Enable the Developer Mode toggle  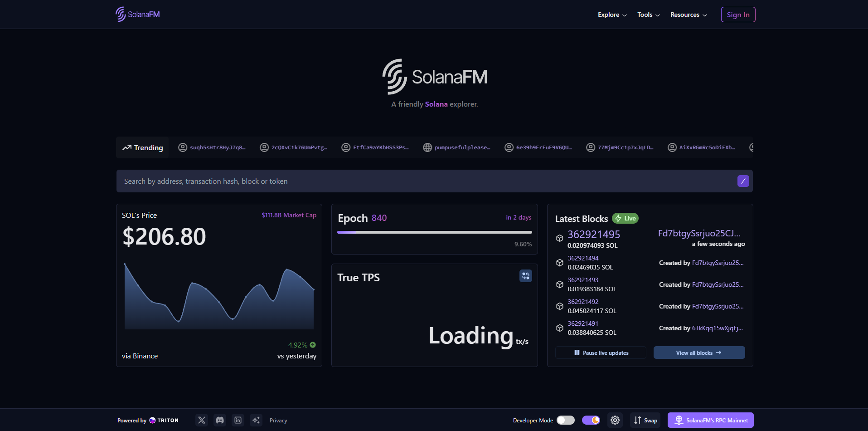tap(565, 420)
